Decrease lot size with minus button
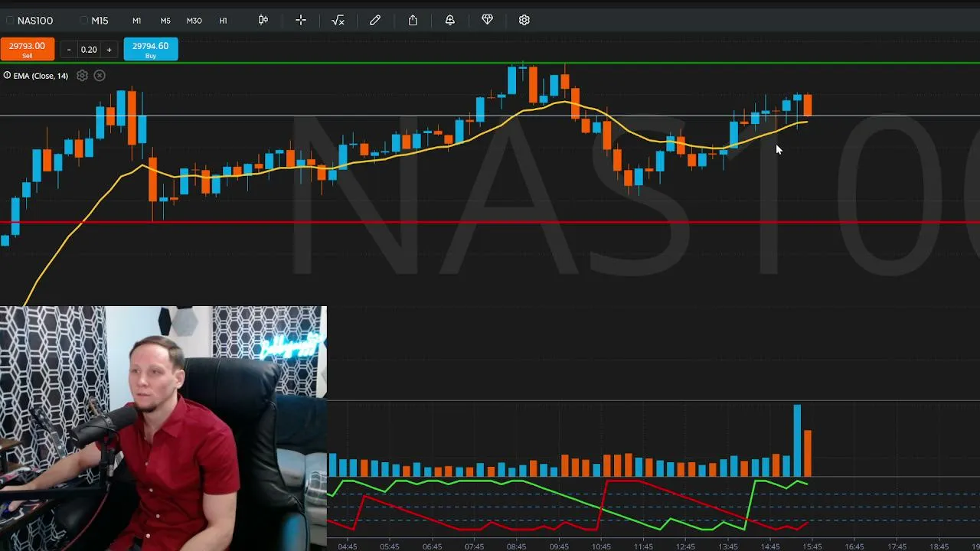 coord(69,50)
